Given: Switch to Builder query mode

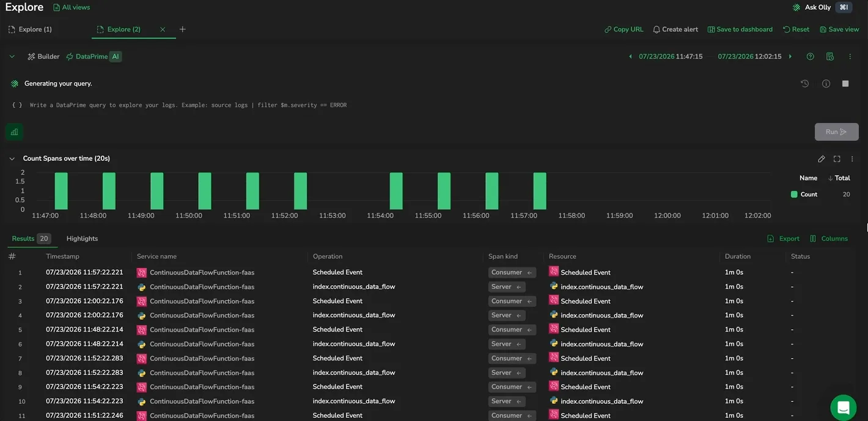Looking at the screenshot, I should [x=43, y=56].
